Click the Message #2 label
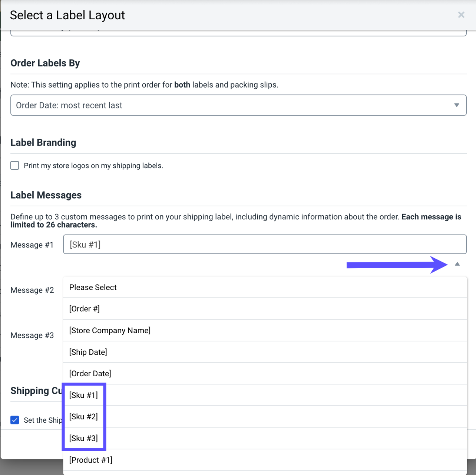The image size is (476, 475). [x=32, y=290]
